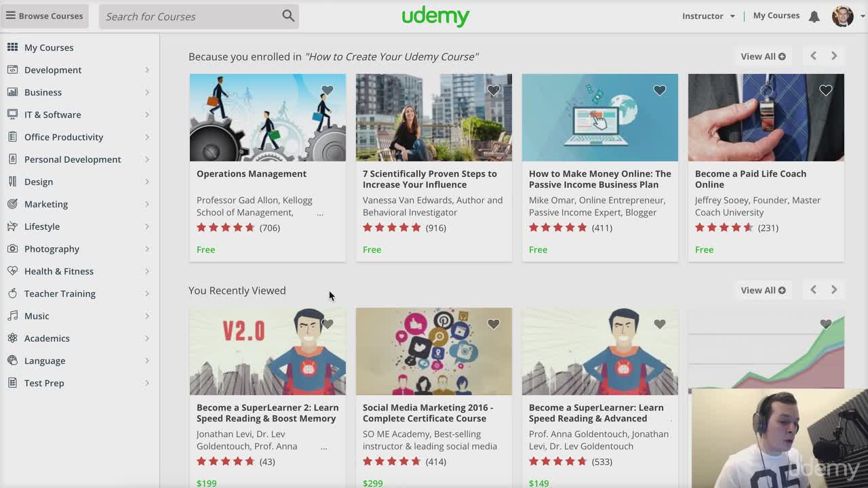Click the Photography camera icon in sidebar
The height and width of the screenshot is (488, 868).
[x=12, y=249]
